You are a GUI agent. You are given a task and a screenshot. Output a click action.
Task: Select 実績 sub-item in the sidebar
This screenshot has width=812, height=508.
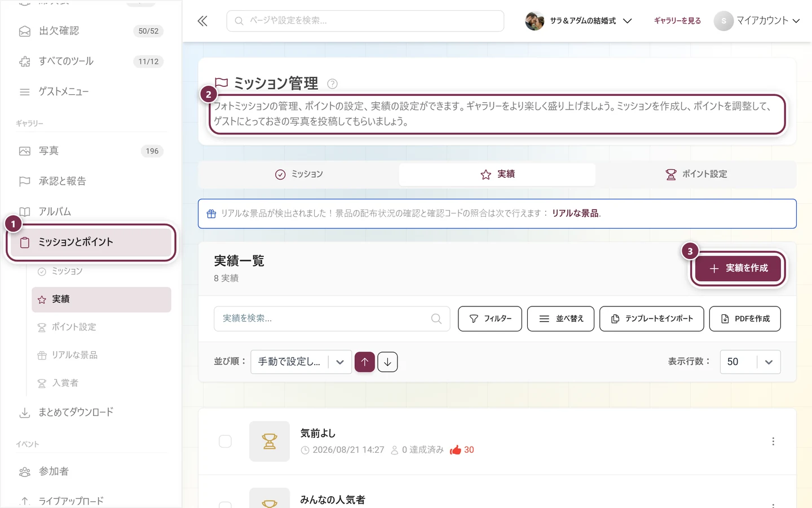(x=101, y=300)
